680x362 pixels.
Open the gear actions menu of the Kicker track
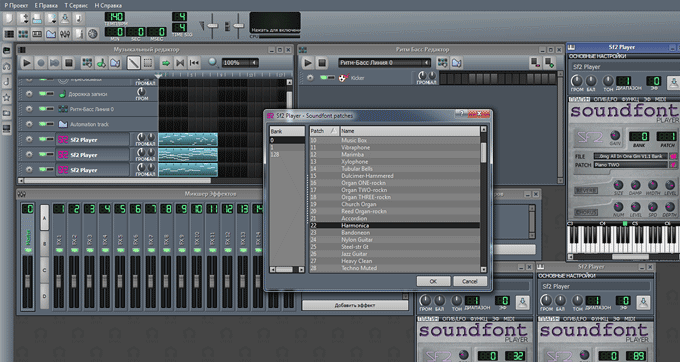coord(310,78)
